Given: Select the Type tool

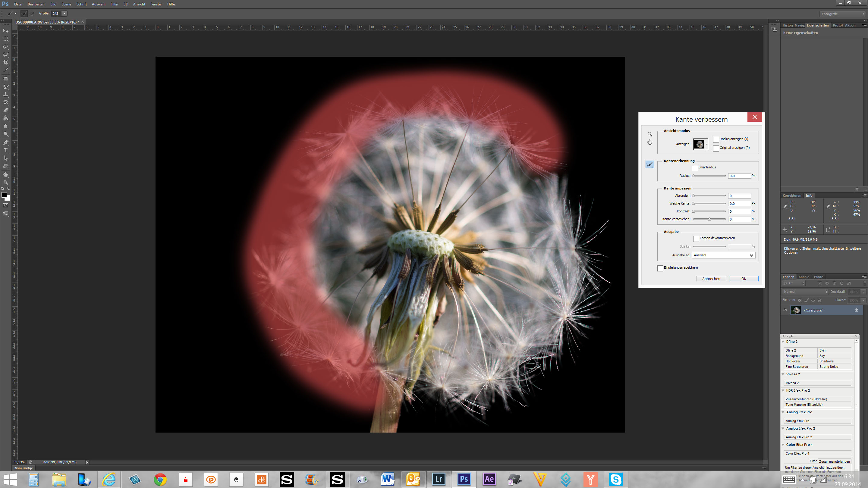Looking at the screenshot, I should (6, 151).
